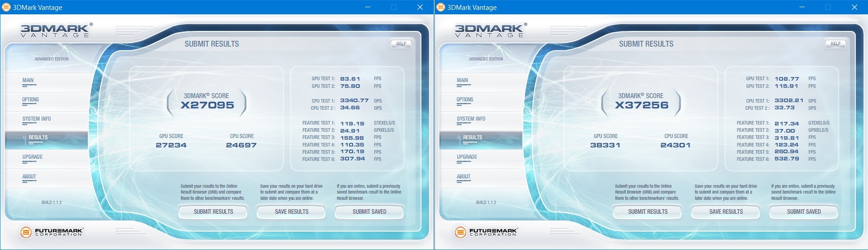Click HELP button in right window
This screenshot has height=250, width=868.
pyautogui.click(x=835, y=44)
